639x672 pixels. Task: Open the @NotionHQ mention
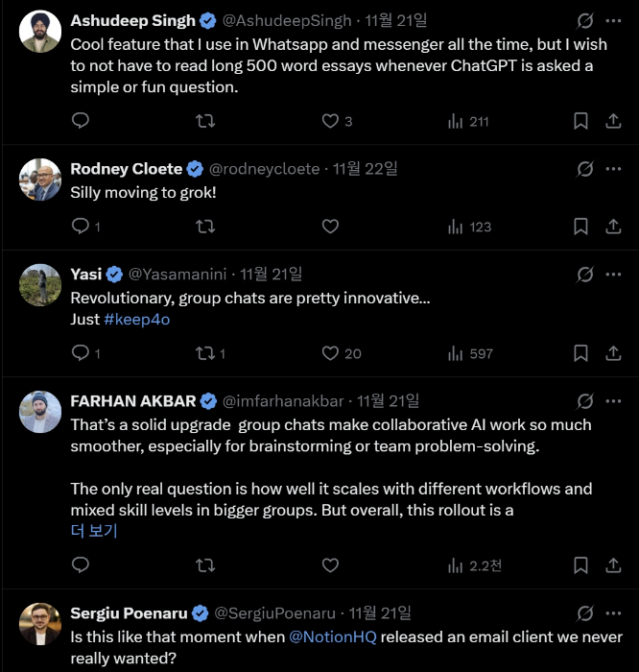click(333, 636)
